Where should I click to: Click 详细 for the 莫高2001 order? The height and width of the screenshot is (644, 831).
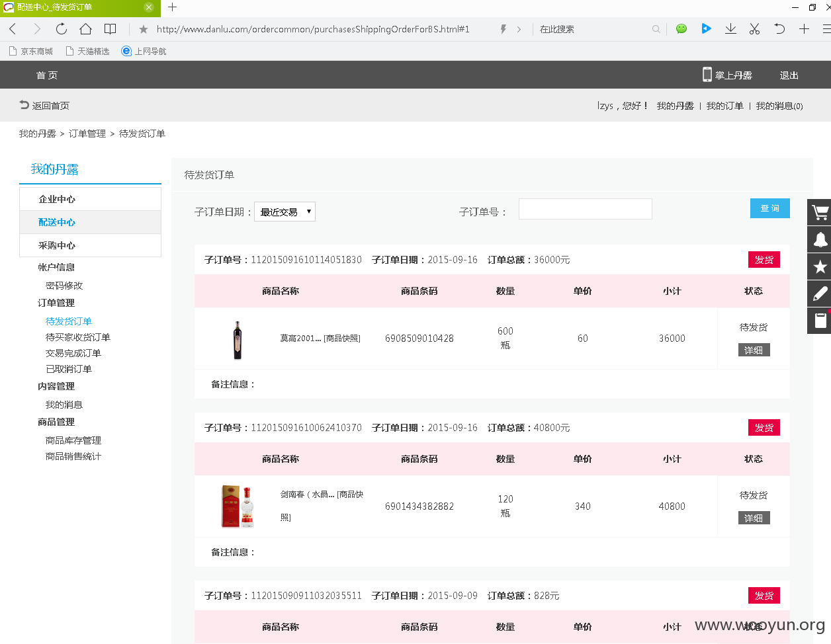[x=754, y=350]
